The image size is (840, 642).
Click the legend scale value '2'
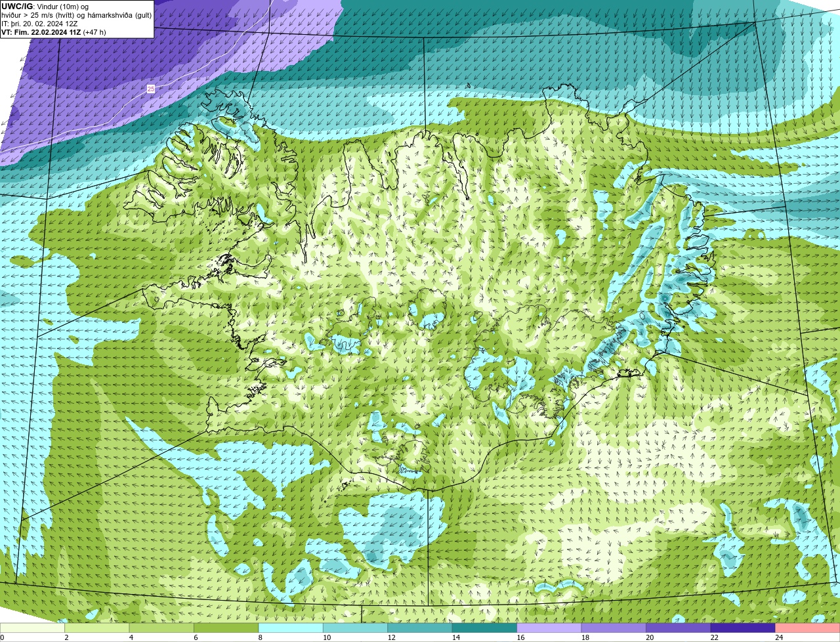66,637
